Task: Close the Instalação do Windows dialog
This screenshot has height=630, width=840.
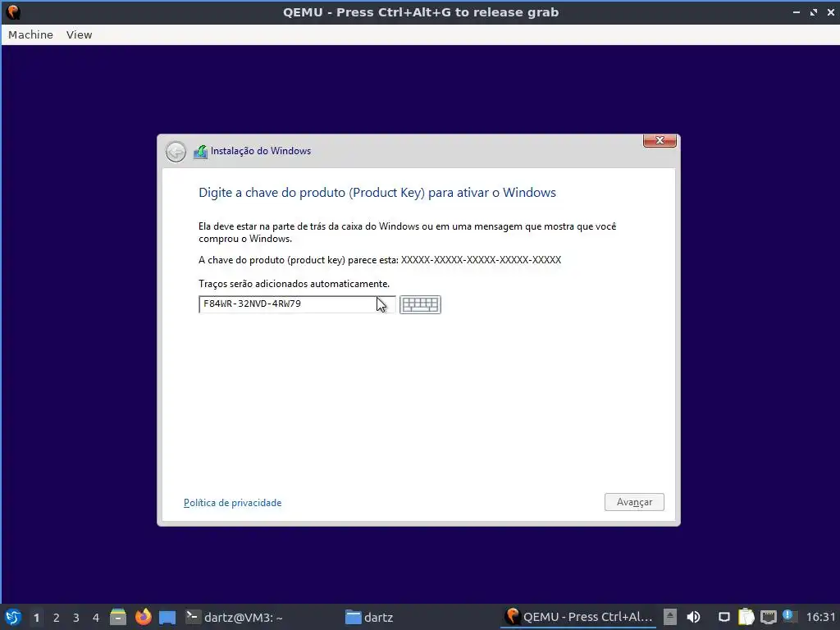Action: (660, 140)
